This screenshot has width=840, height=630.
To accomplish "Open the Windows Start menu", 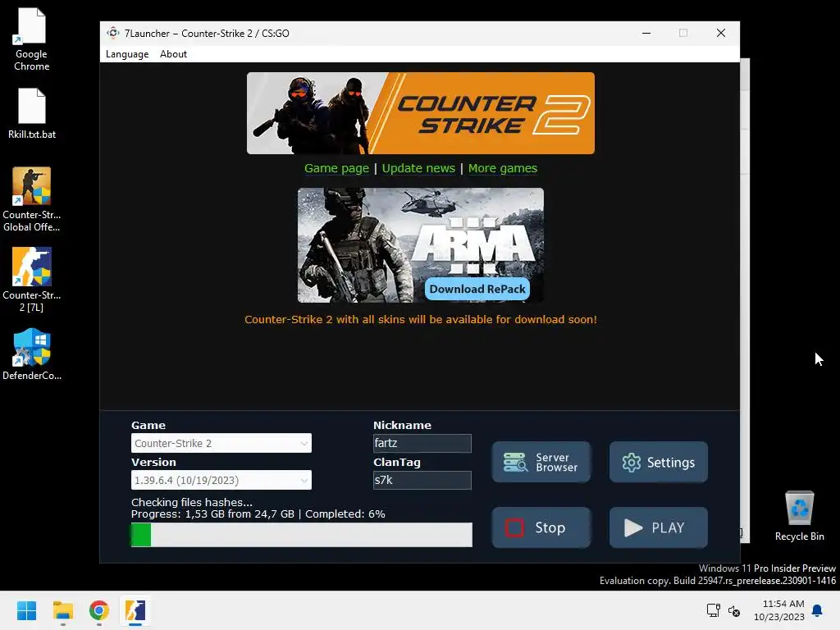I will 26,610.
